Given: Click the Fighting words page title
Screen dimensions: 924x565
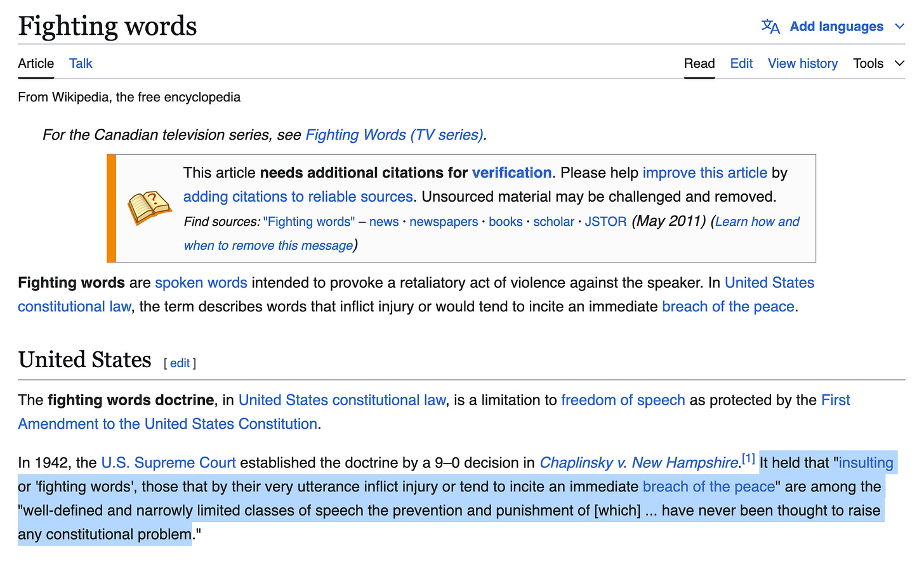Looking at the screenshot, I should (x=107, y=26).
